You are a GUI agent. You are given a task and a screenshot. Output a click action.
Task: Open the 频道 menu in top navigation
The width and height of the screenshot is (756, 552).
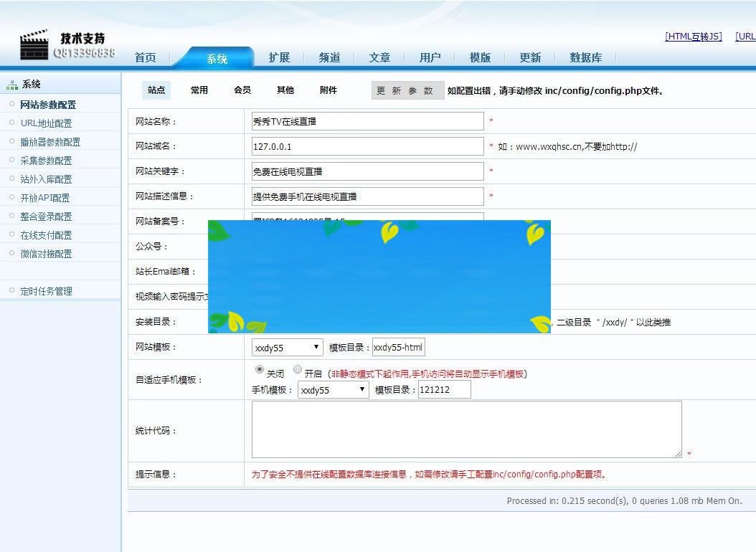[x=329, y=58]
